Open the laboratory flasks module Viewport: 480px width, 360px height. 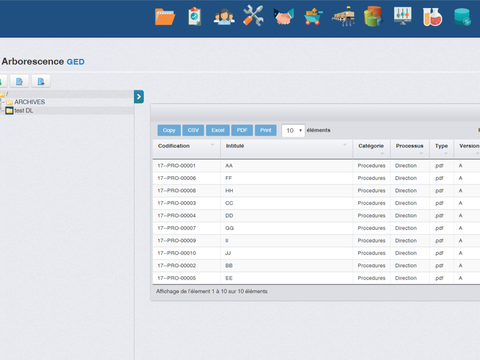[432, 16]
